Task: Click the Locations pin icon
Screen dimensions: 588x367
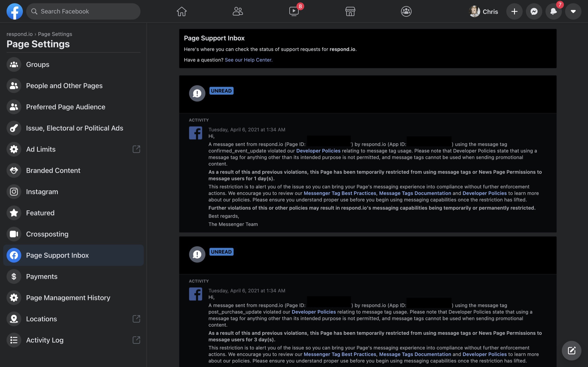Action: [x=14, y=319]
